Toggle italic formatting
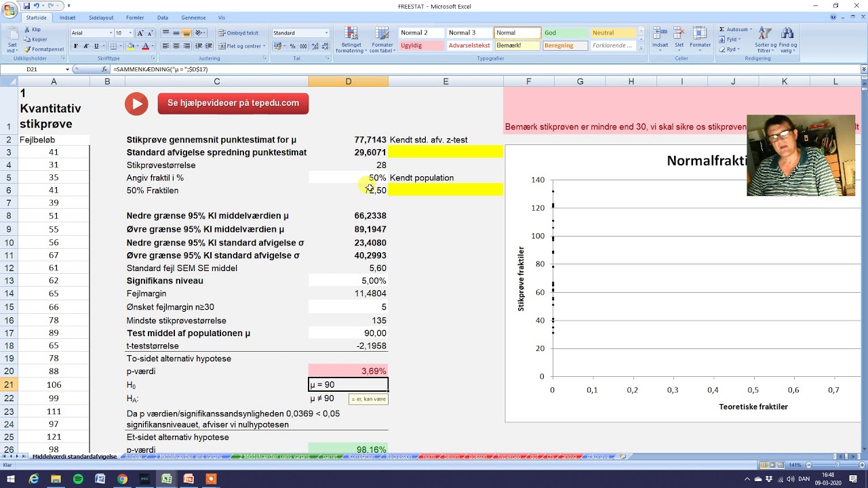Screen dimensions: 868x488 point(86,46)
